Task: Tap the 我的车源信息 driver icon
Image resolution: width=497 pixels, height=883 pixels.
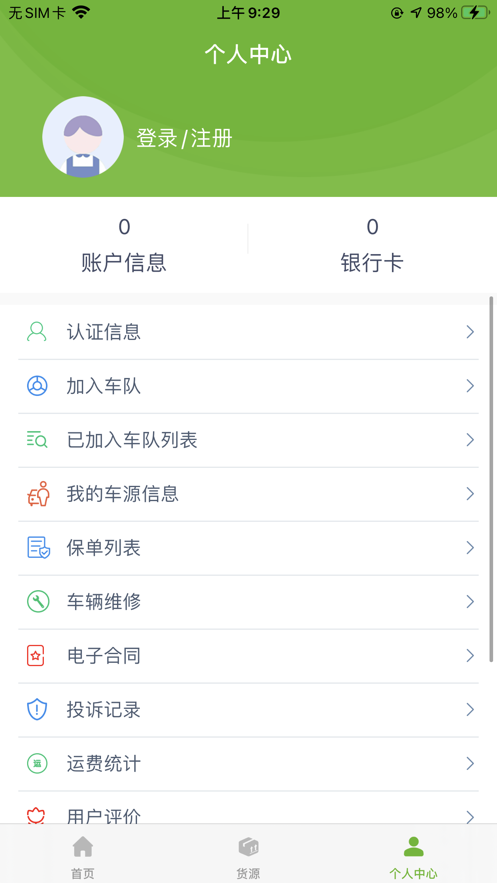Action: coord(38,494)
